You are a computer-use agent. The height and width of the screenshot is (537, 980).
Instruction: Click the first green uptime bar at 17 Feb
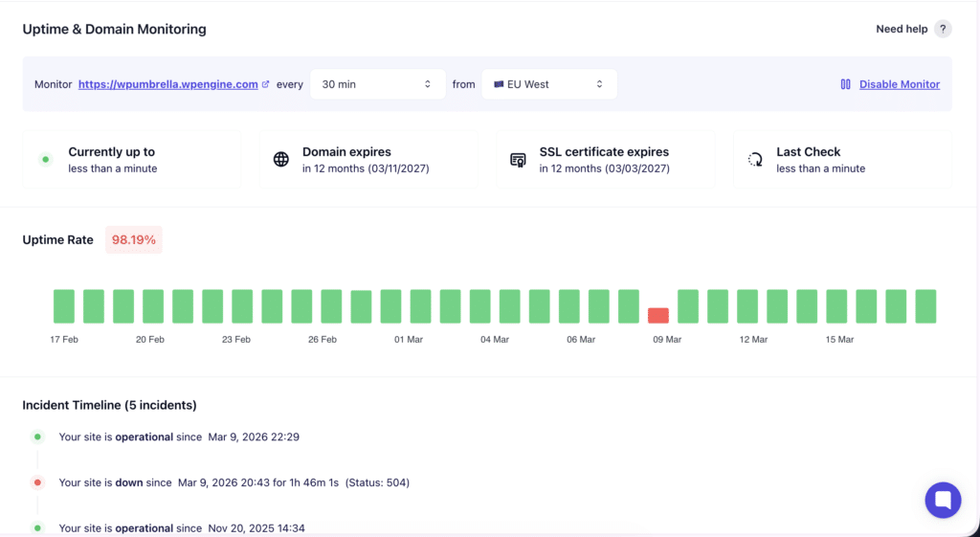tap(64, 306)
